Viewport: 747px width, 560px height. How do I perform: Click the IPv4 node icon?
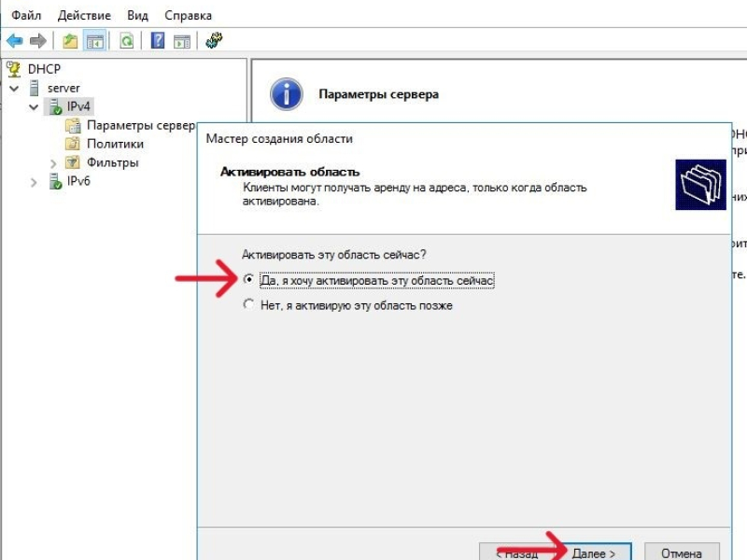[x=55, y=106]
